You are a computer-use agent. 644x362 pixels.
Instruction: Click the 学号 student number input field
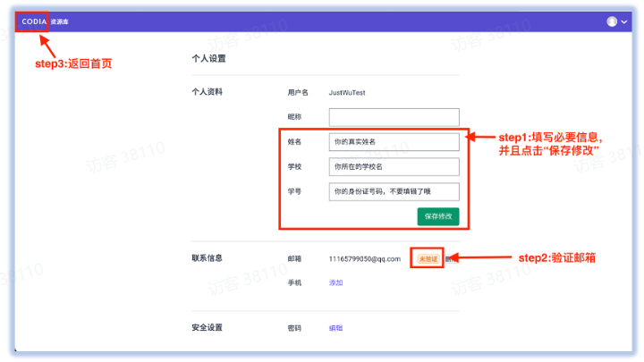394,191
